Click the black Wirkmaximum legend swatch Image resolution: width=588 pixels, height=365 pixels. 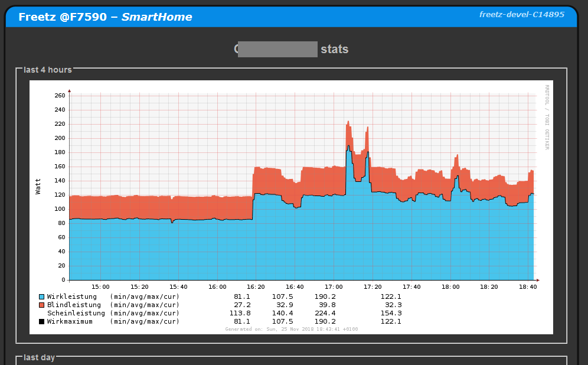point(41,321)
